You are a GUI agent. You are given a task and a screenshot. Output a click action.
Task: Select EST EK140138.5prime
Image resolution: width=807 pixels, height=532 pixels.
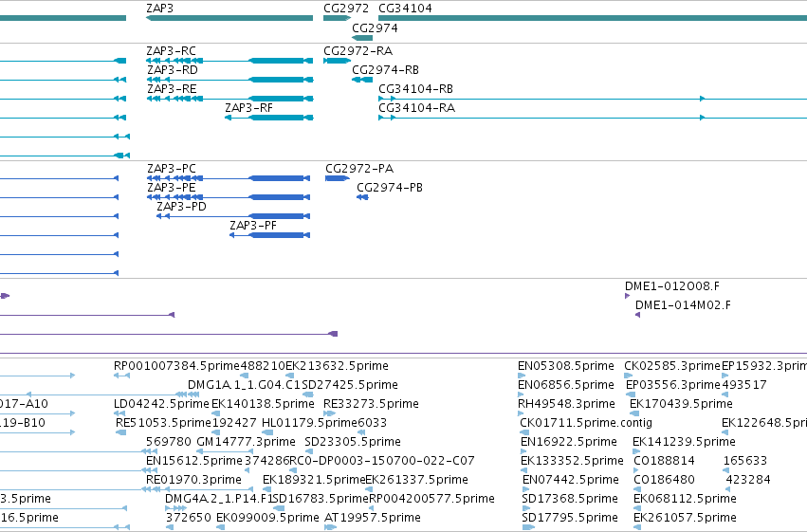pos(263,404)
